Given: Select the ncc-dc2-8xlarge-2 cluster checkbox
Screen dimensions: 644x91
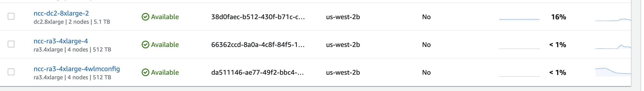Looking at the screenshot, I should [x=11, y=17].
